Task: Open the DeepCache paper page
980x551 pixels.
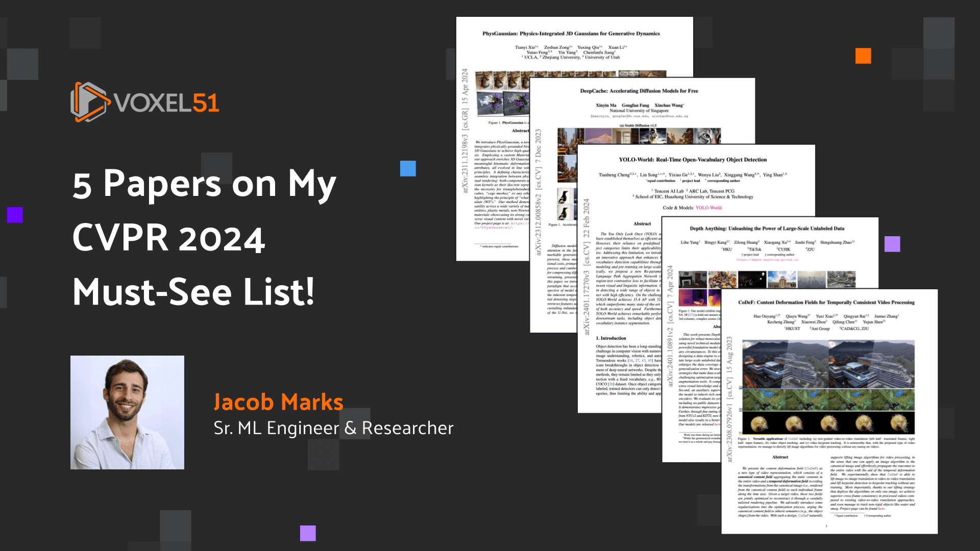Action: coord(639,91)
